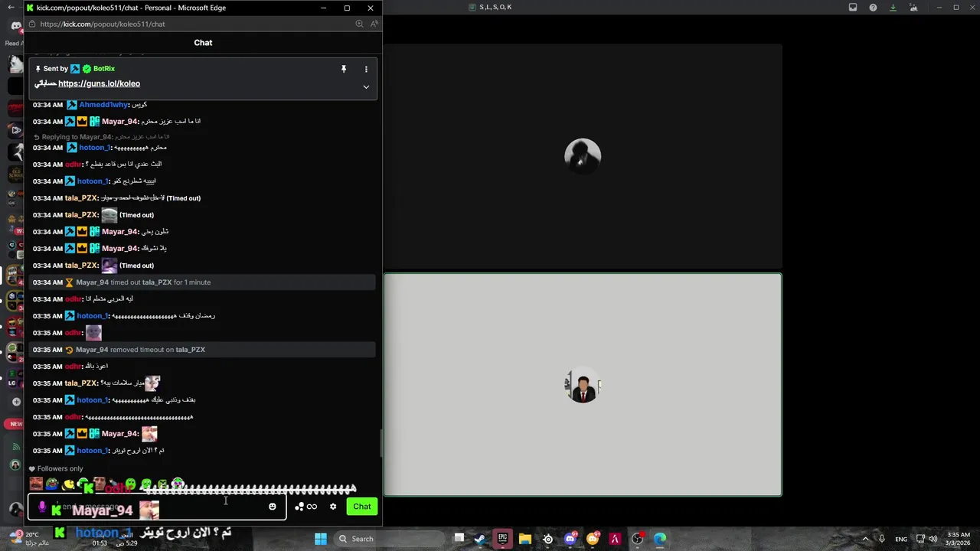
Task: Open pinned message three-dot options menu
Action: [x=366, y=69]
